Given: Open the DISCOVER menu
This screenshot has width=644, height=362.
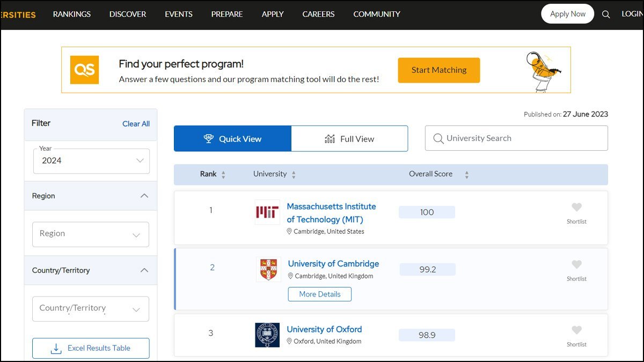Looking at the screenshot, I should tap(128, 14).
